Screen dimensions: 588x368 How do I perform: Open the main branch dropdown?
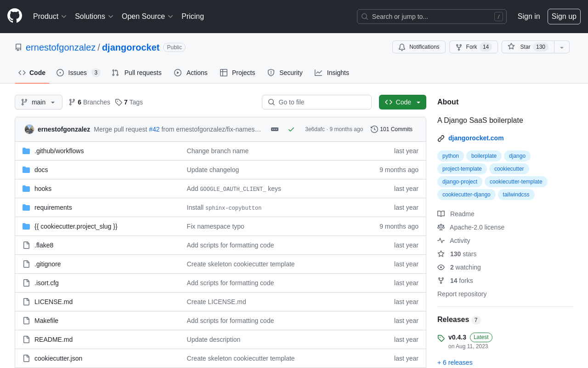point(39,102)
